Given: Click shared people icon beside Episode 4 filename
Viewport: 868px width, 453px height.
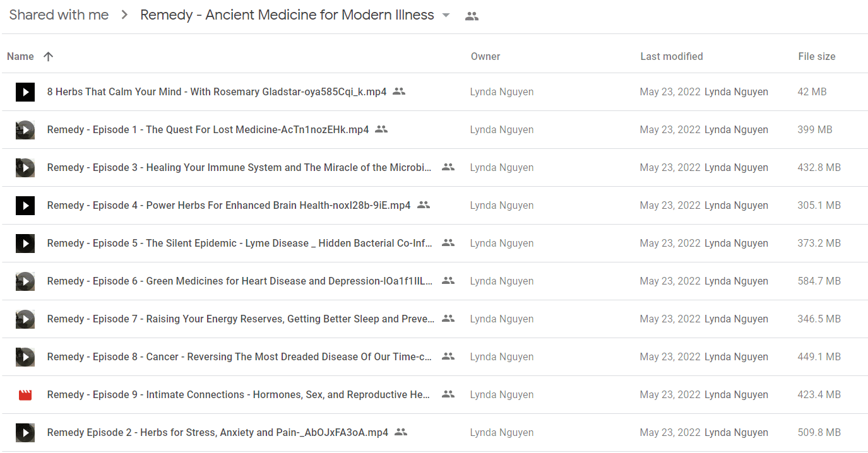Looking at the screenshot, I should 424,205.
